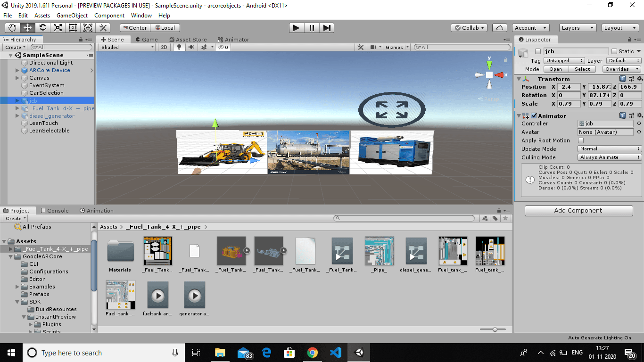Open Culling Mode dropdown
Viewport: 644px width, 362px height.
point(610,157)
